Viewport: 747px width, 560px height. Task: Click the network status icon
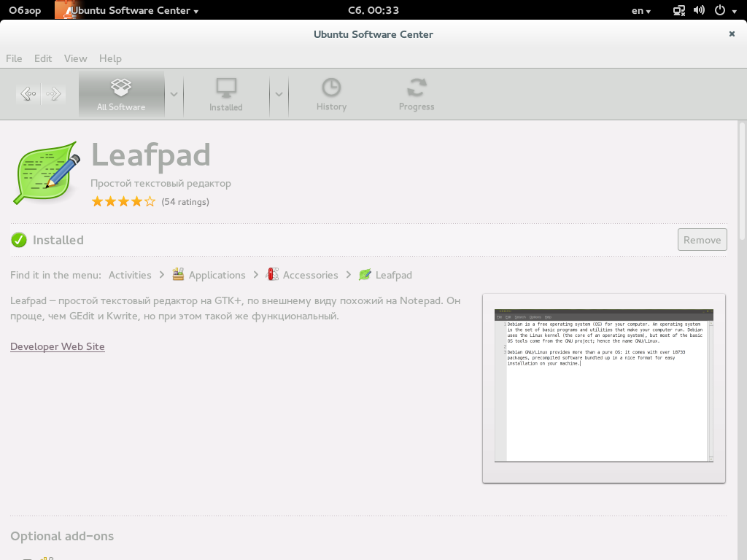pyautogui.click(x=679, y=10)
